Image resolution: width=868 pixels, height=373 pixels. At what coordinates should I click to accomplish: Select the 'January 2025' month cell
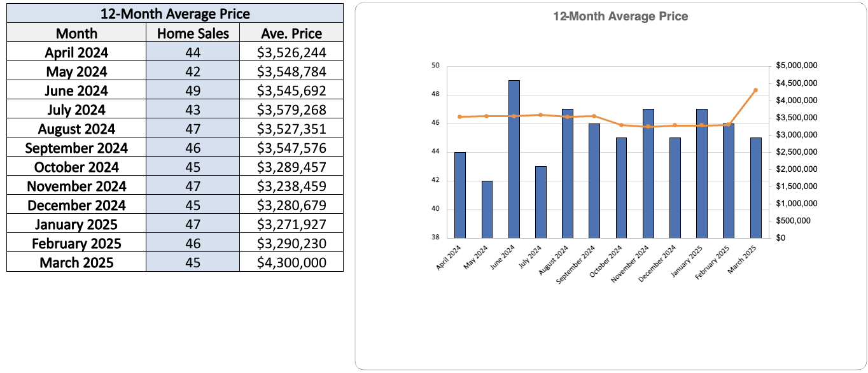pos(76,224)
